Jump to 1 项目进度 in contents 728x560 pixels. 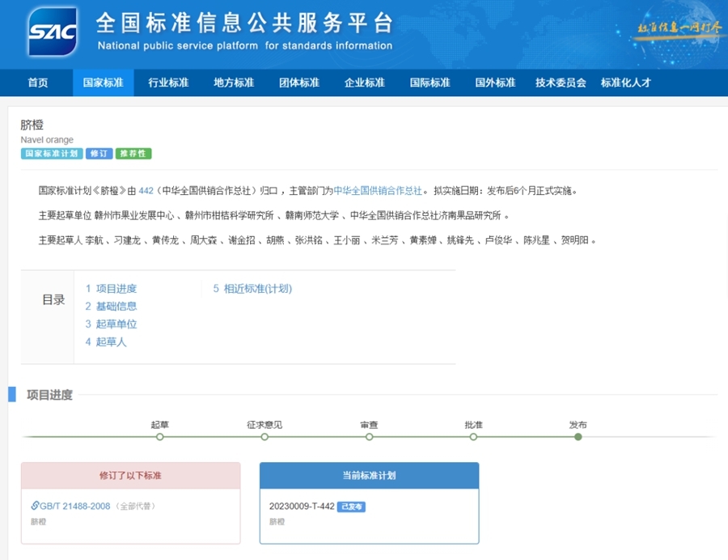pos(111,288)
